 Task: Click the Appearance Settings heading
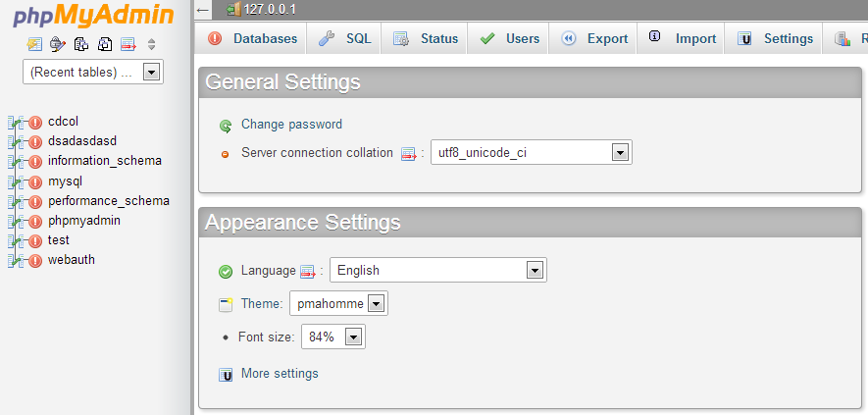303,222
